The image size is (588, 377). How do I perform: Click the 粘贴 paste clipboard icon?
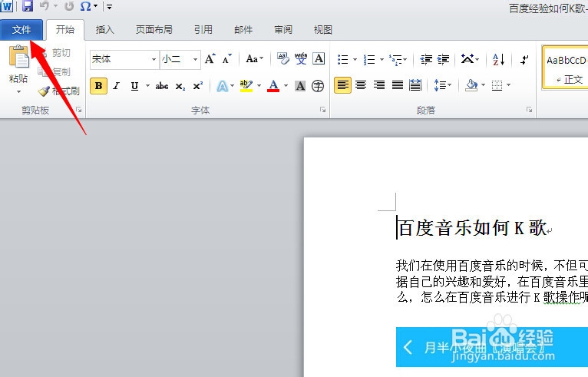point(18,56)
